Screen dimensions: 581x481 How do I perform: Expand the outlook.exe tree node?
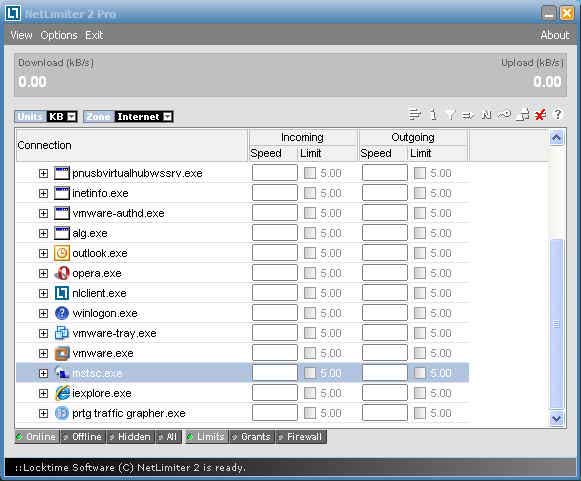[x=43, y=253]
